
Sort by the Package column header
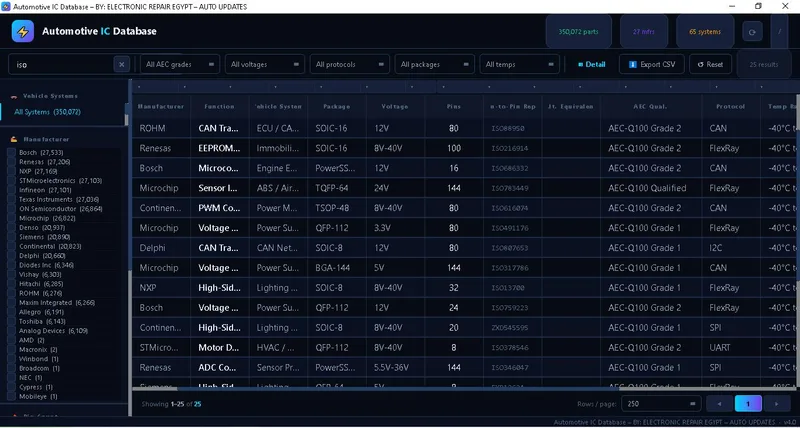pyautogui.click(x=337, y=107)
